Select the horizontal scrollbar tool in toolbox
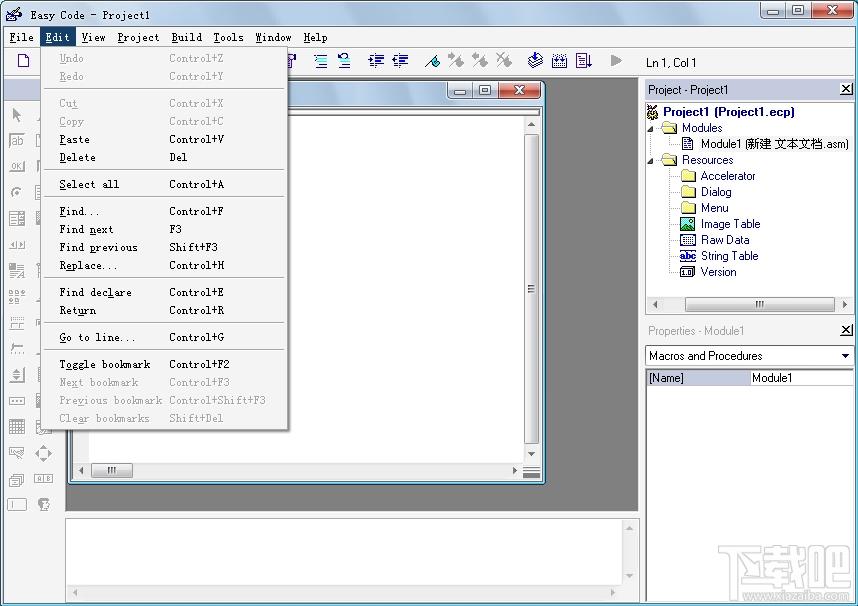The width and height of the screenshot is (858, 606). pyautogui.click(x=17, y=245)
